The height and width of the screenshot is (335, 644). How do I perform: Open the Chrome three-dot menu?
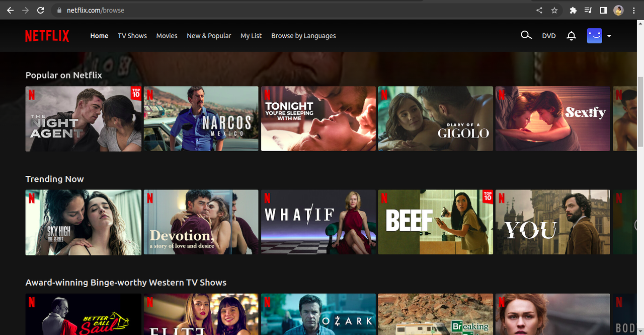(633, 10)
